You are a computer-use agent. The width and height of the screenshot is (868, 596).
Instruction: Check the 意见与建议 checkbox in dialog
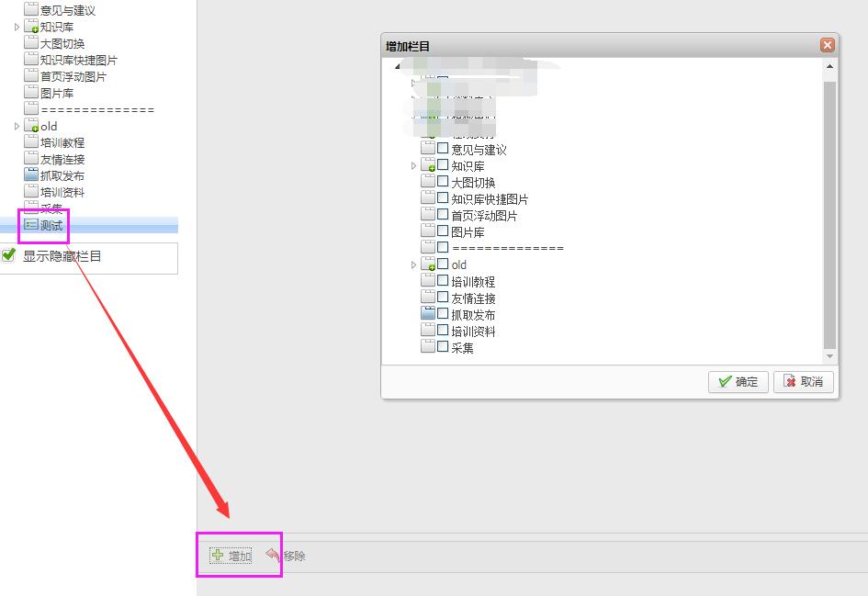click(x=443, y=149)
